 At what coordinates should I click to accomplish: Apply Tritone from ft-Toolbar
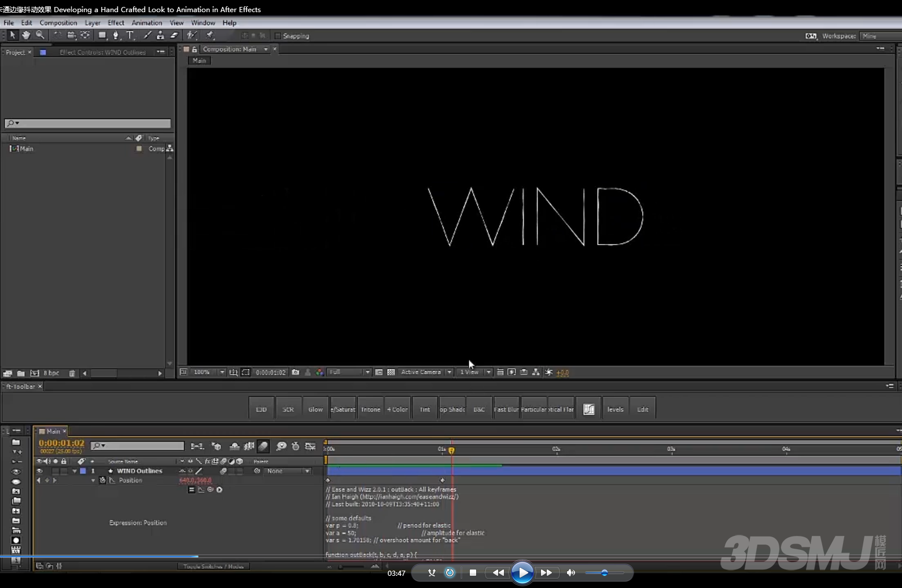(x=370, y=409)
